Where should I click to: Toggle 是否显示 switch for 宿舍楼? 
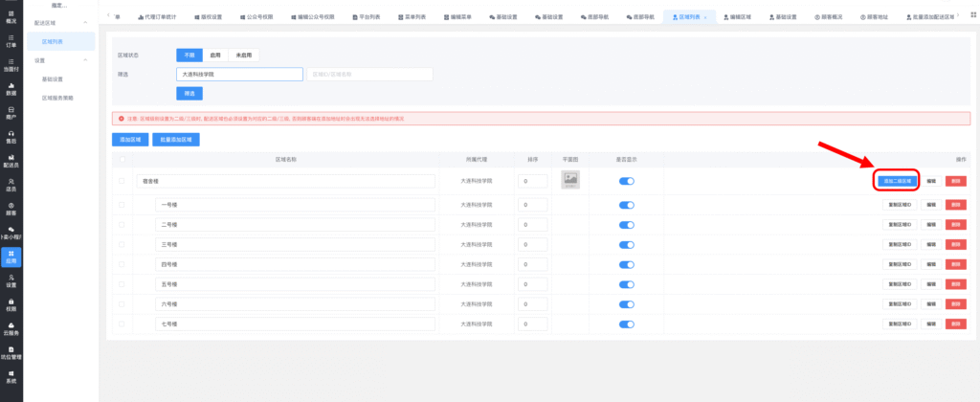(627, 180)
